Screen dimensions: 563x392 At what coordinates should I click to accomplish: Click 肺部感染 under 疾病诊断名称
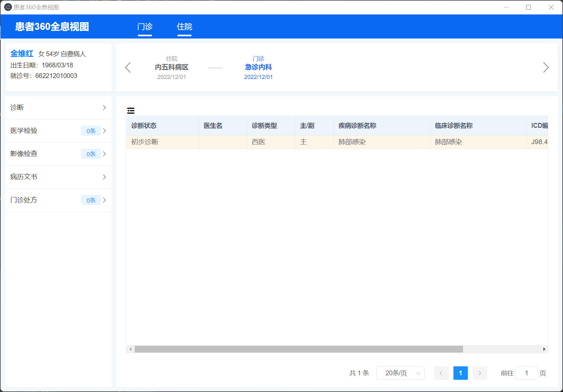[x=382, y=142]
